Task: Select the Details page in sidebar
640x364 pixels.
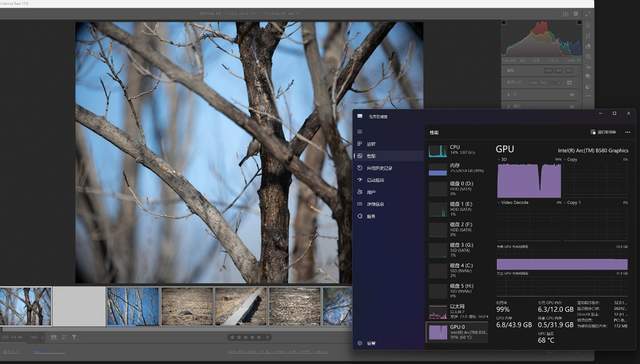Action: 389,204
